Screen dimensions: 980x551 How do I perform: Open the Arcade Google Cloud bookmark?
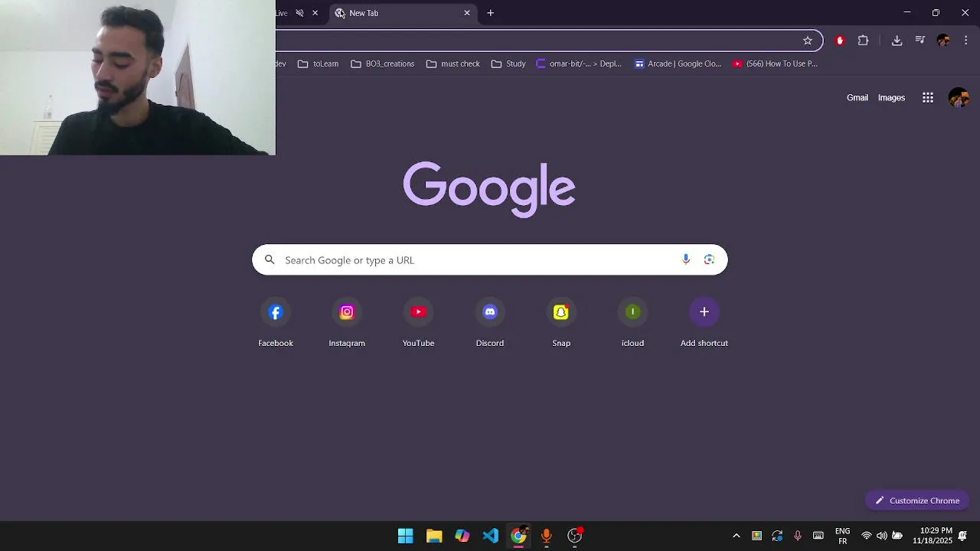678,64
